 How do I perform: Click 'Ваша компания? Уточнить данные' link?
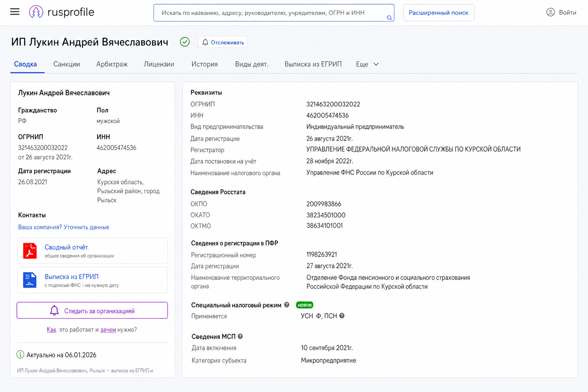point(64,227)
